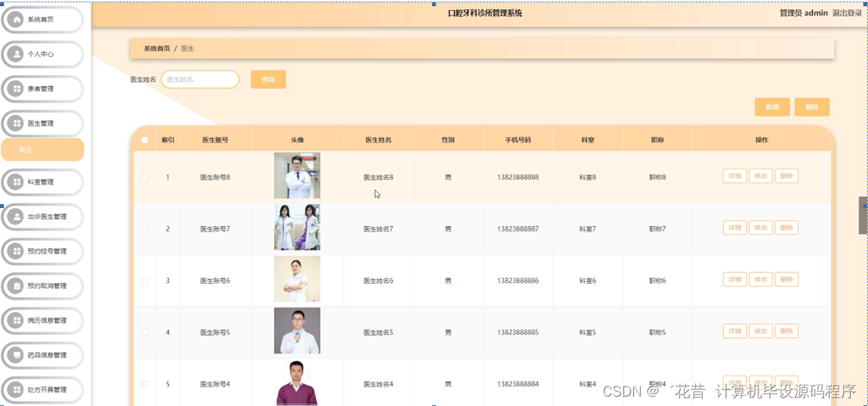This screenshot has height=406, width=868.
Task: Click the vertical scrollbar handle on right edge
Action: pyautogui.click(x=863, y=215)
